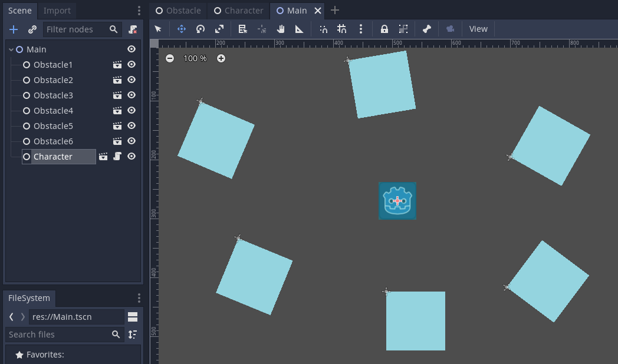Select the Move Mode tool

(x=181, y=28)
